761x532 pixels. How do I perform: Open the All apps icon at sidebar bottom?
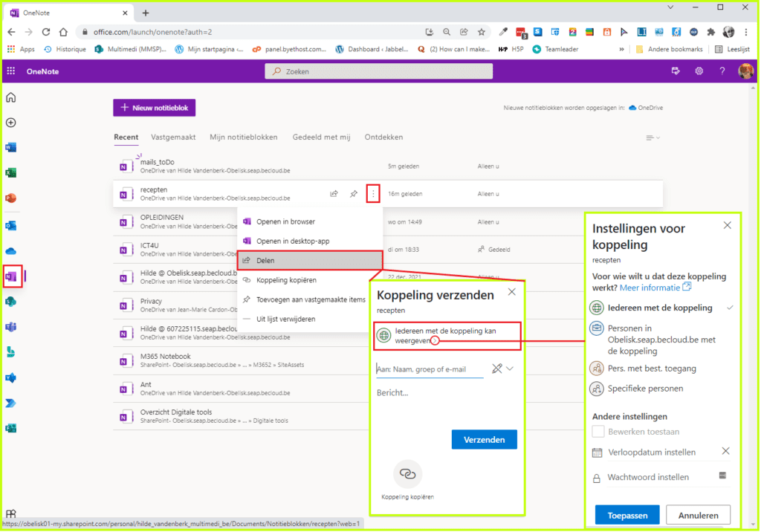10,513
